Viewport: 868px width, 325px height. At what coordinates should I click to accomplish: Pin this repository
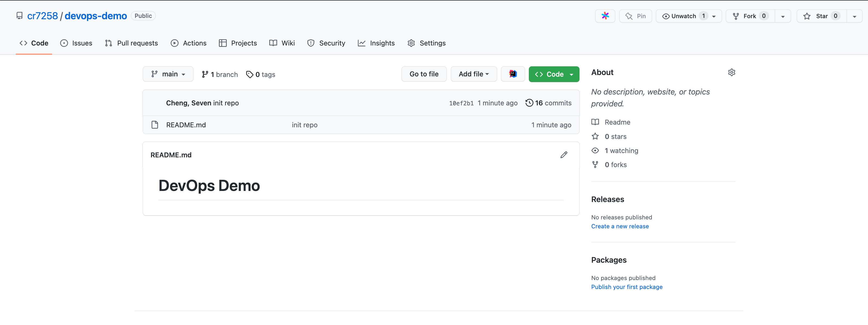coord(635,16)
